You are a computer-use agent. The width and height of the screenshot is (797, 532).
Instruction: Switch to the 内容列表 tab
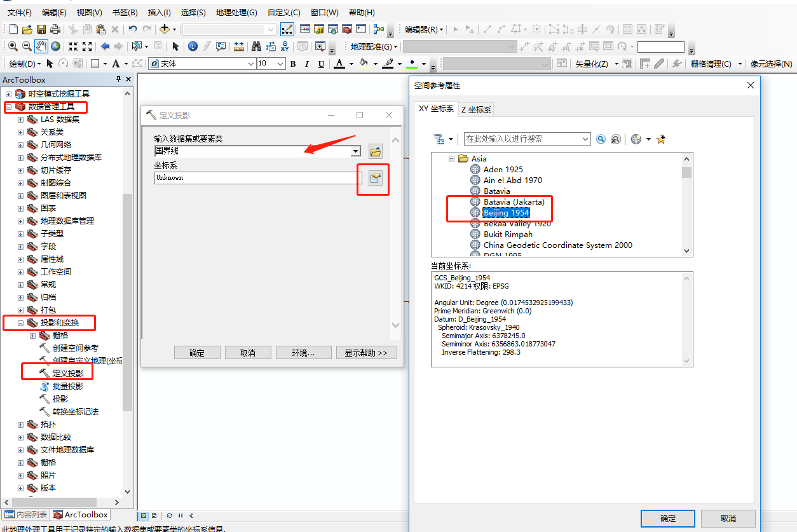coord(26,515)
